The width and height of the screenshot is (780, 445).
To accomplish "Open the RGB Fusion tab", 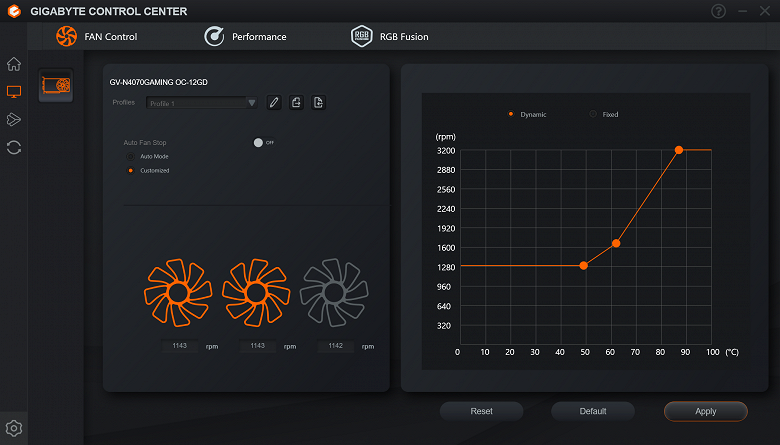I will pos(390,36).
